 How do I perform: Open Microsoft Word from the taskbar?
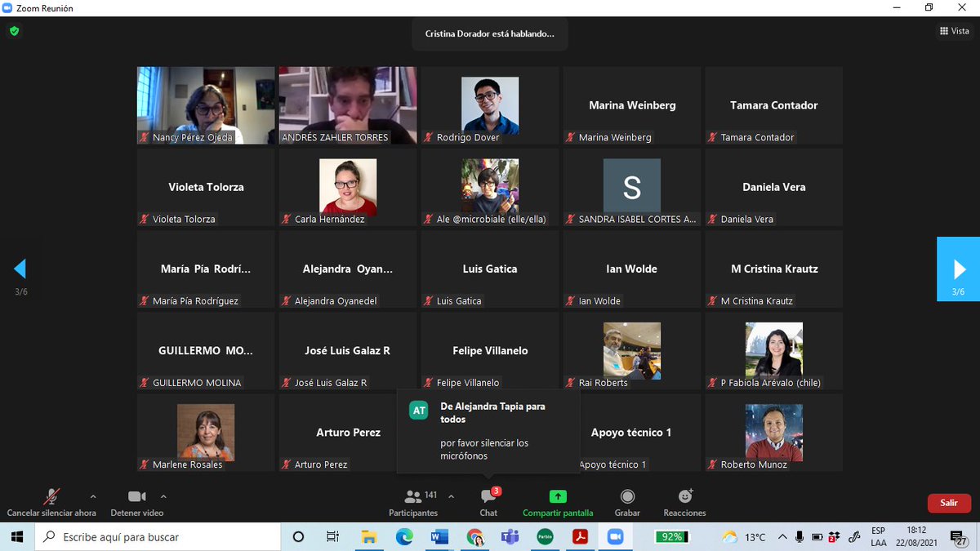439,537
